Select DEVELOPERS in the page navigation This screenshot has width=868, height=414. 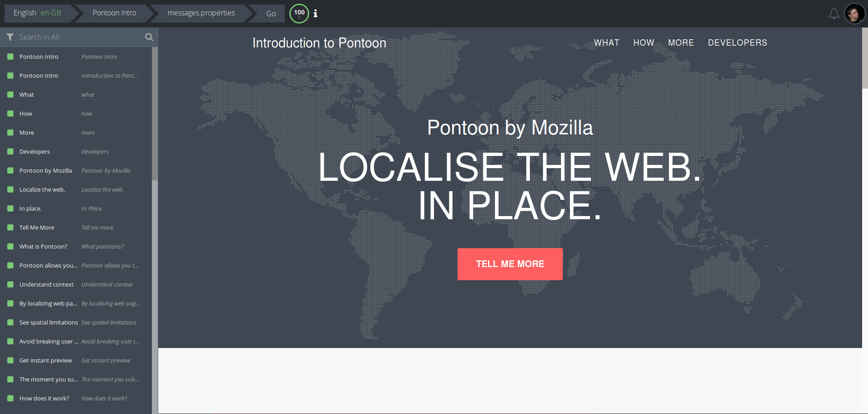click(737, 42)
